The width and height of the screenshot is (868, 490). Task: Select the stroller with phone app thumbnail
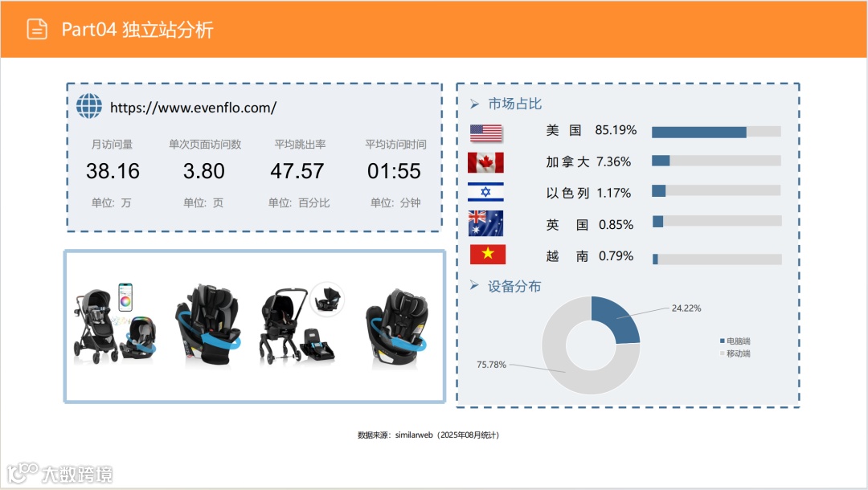pos(115,324)
